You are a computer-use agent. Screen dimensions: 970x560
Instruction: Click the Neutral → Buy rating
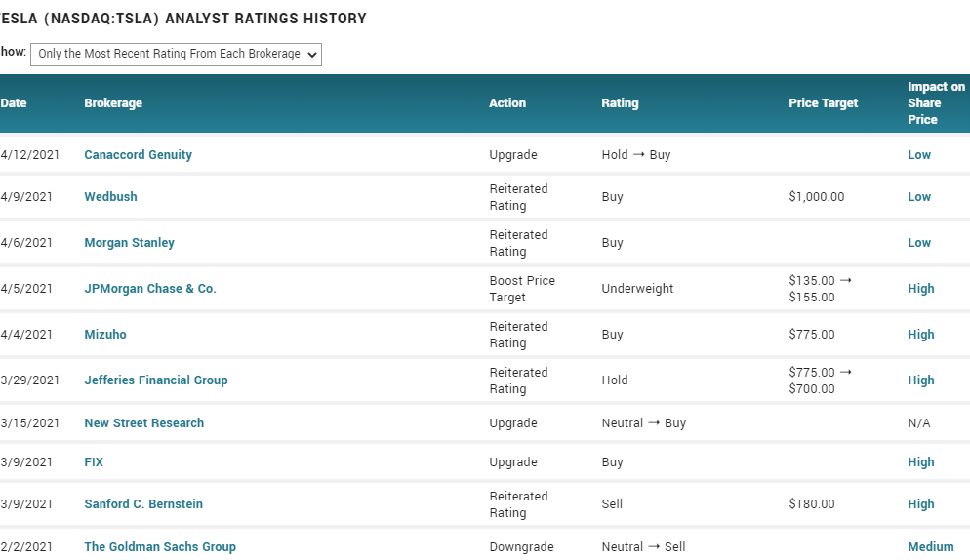644,423
